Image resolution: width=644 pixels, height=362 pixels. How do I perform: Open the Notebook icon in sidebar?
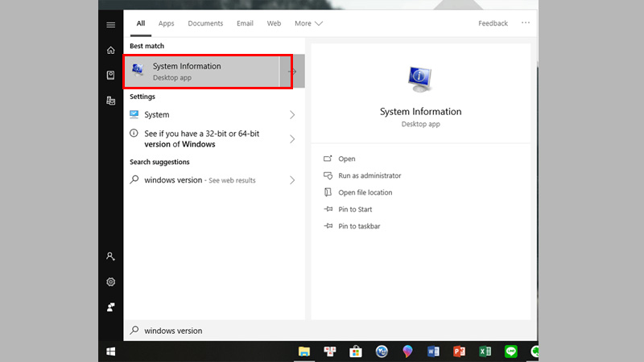pos(110,75)
